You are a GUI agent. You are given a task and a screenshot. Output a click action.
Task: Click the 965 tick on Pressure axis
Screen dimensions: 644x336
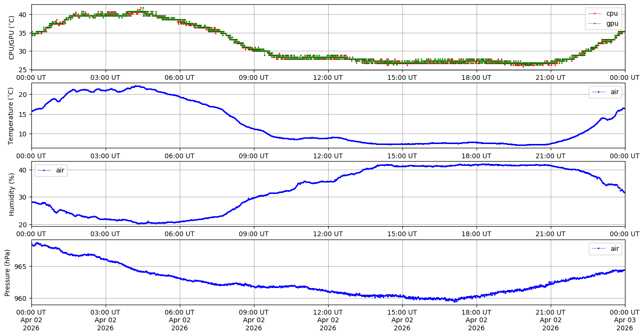coord(22,267)
